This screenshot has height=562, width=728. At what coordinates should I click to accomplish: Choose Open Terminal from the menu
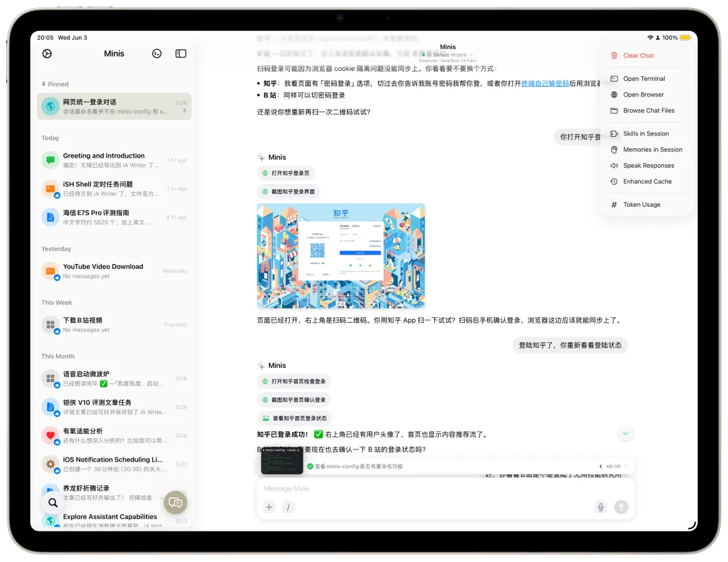pyautogui.click(x=646, y=79)
